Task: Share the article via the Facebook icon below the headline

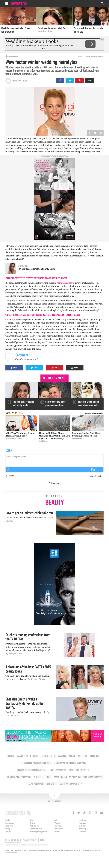Action: coord(60,81)
